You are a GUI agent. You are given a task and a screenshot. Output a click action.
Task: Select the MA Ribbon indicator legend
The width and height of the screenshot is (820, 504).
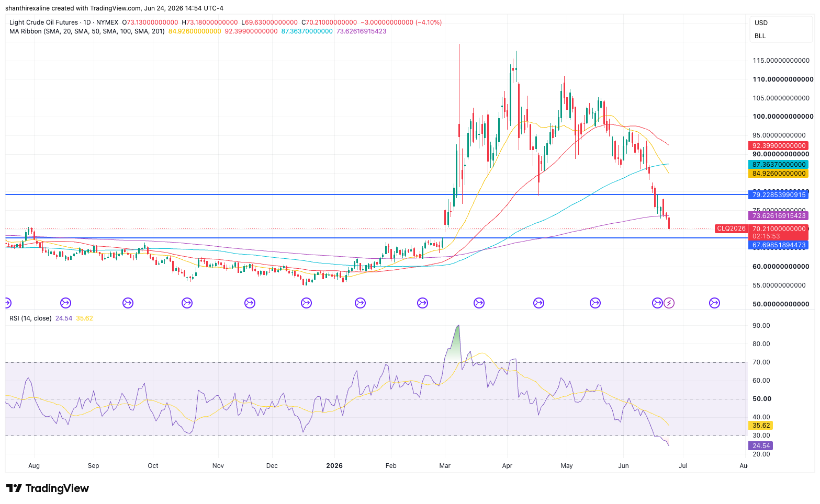[x=87, y=31]
